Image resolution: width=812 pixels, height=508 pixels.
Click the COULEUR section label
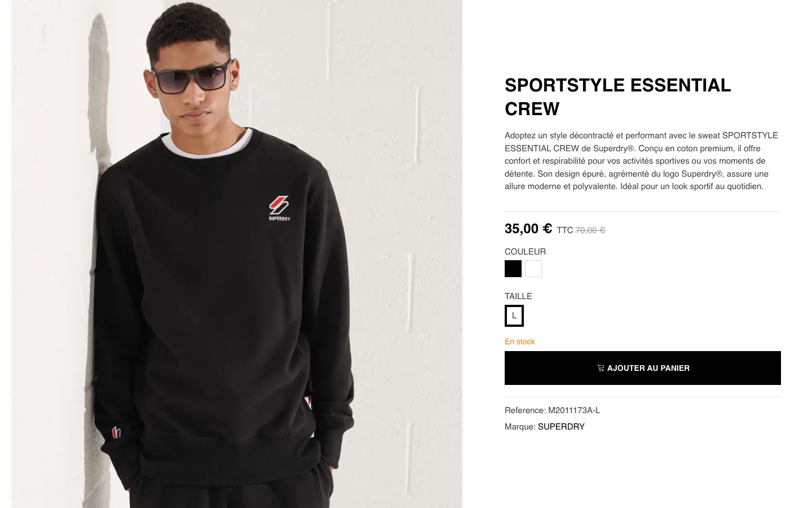pyautogui.click(x=525, y=252)
